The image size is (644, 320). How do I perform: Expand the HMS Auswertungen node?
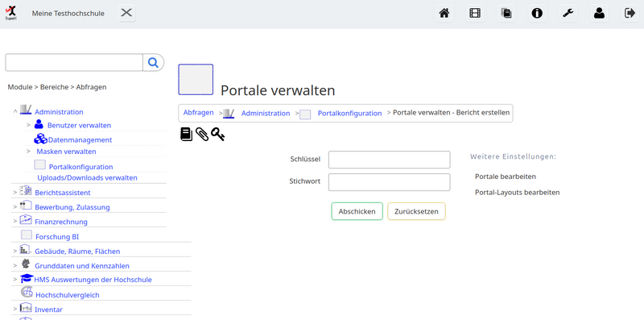coord(15,279)
